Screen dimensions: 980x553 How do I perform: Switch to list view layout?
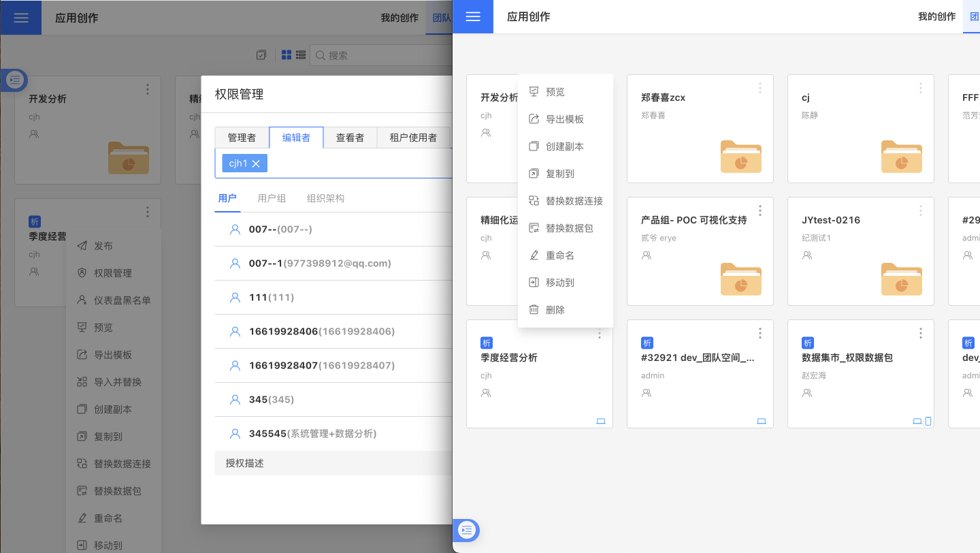[x=300, y=55]
